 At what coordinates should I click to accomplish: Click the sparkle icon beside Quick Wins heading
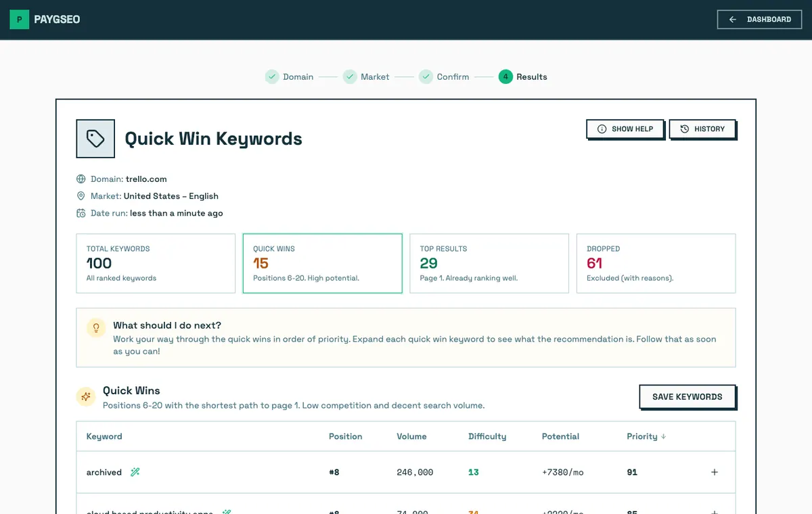coord(86,397)
